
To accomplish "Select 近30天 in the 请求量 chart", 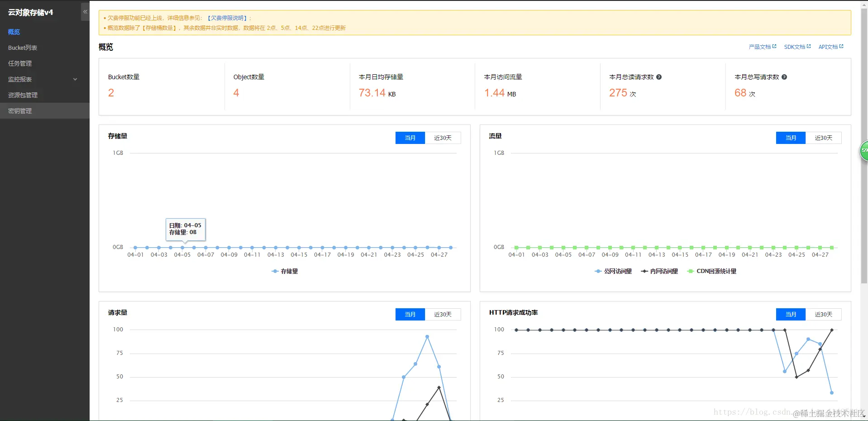I will point(443,314).
